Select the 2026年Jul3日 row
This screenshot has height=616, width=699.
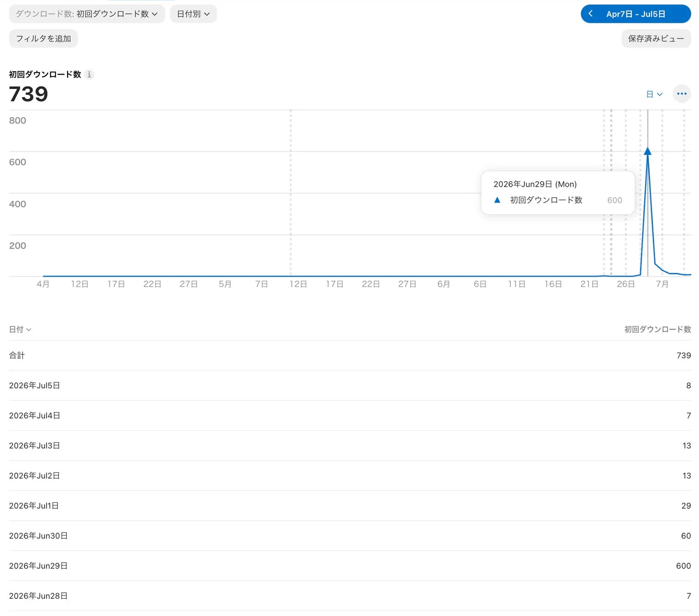pos(350,446)
